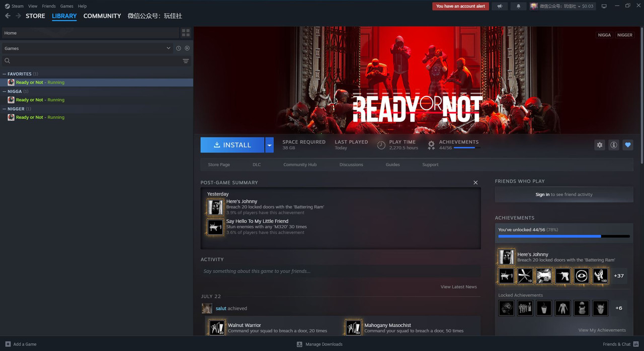Click Sign in for friend activity
This screenshot has height=351, width=644.
click(x=542, y=194)
